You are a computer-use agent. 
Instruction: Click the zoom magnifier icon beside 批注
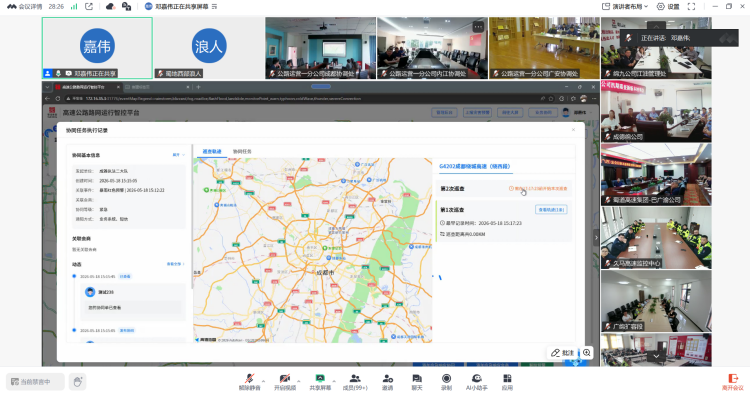[587, 353]
